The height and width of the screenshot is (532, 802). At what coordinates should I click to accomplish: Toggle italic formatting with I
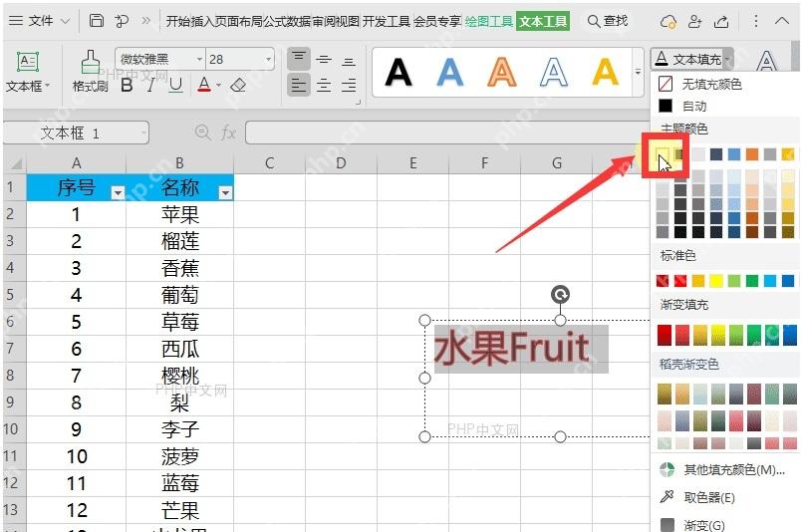click(x=150, y=85)
